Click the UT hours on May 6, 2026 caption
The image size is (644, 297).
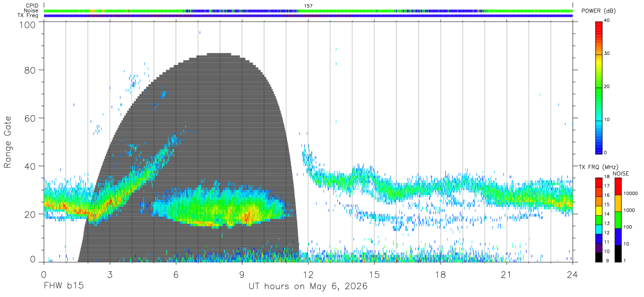[308, 287]
